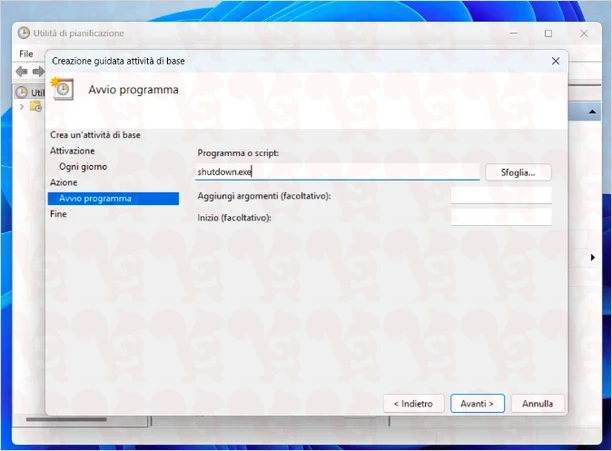This screenshot has height=451, width=612.
Task: Click the horizontal scrollbar in the left pane
Action: coord(66,420)
